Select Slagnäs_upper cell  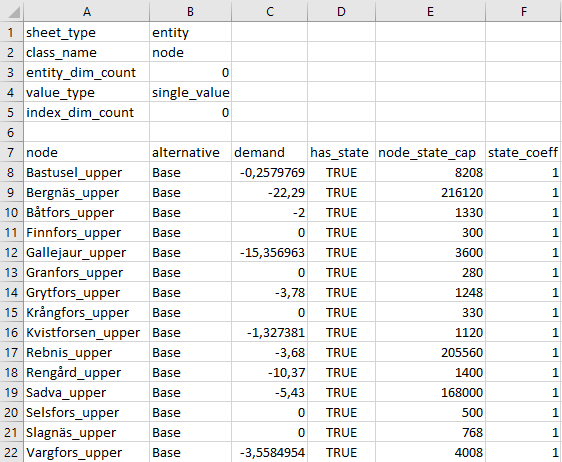point(87,433)
